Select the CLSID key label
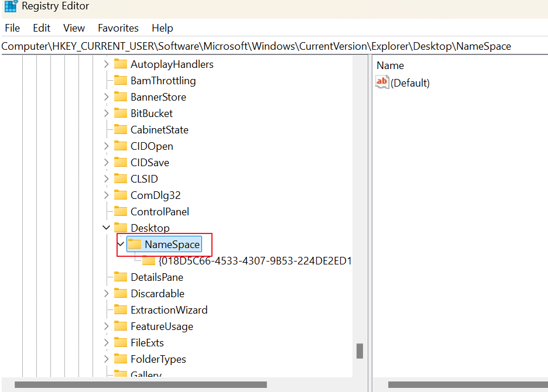Viewport: 548px width, 392px height. point(145,179)
